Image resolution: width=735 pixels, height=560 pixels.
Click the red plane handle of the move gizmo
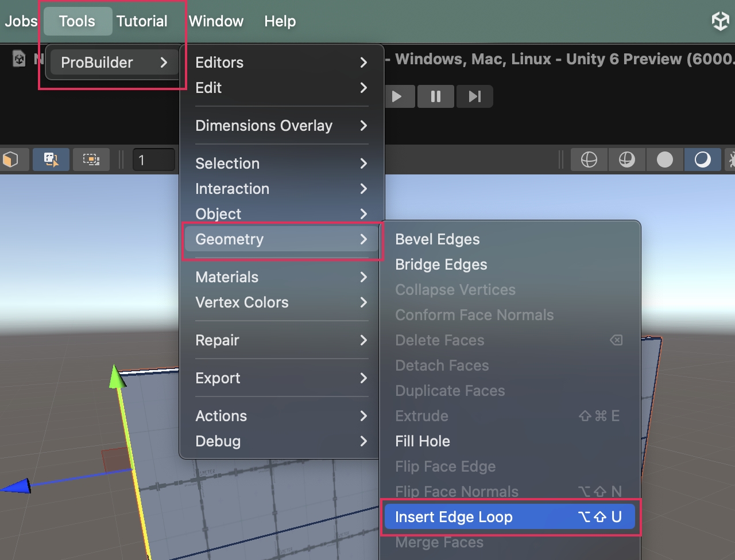[x=116, y=460]
